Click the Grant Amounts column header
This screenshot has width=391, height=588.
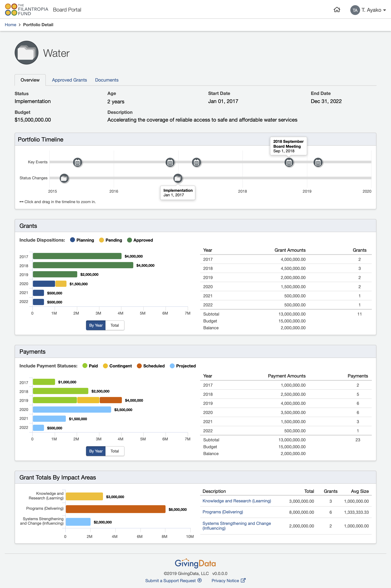coord(290,250)
